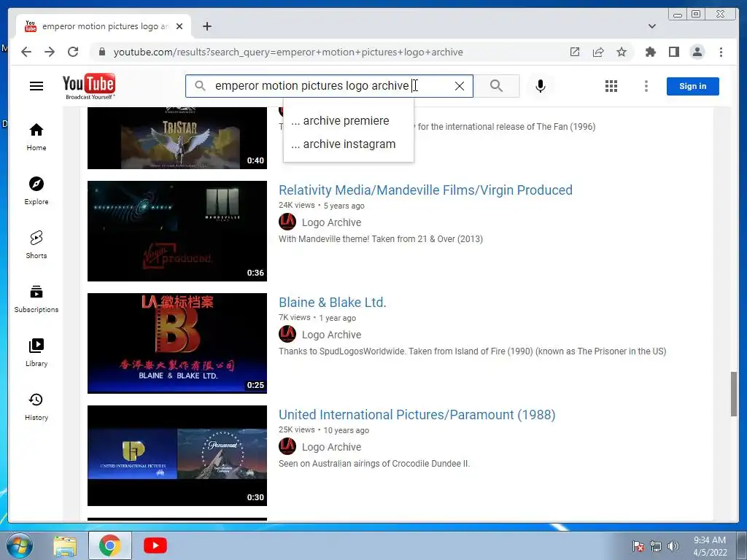Open YouTube settings three-dot menu

(646, 86)
